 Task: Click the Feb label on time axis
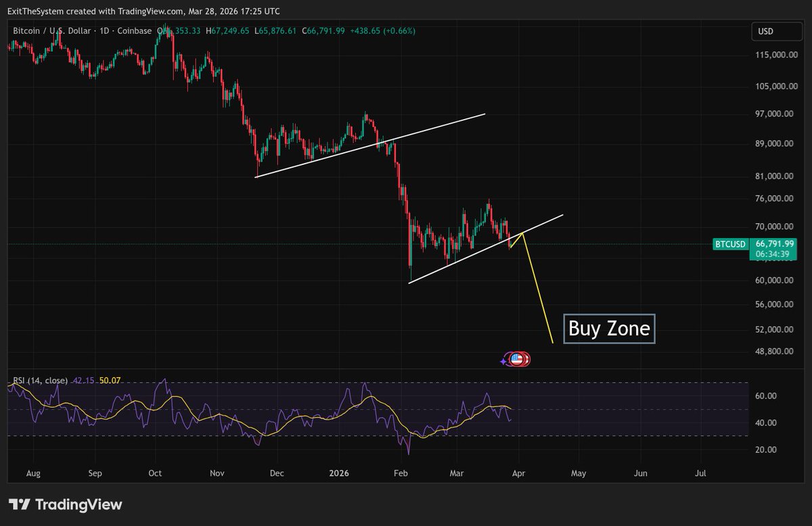tap(401, 474)
